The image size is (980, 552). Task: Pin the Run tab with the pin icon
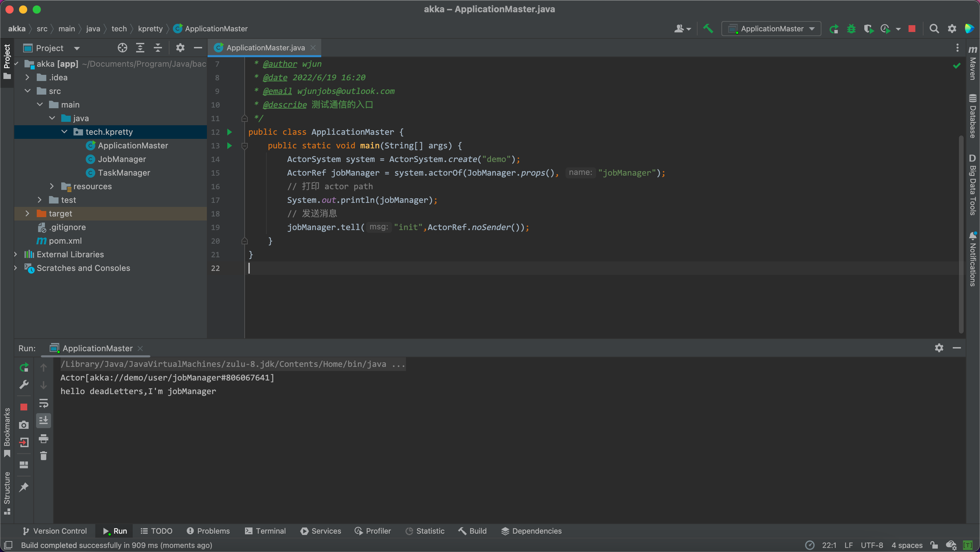tap(23, 487)
